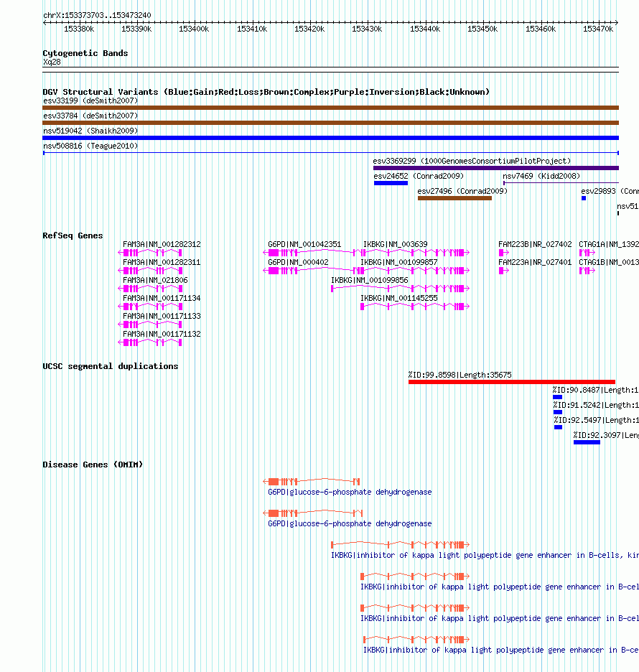
Task: Click the blue bar under %ID:92.3097
Action: (587, 443)
